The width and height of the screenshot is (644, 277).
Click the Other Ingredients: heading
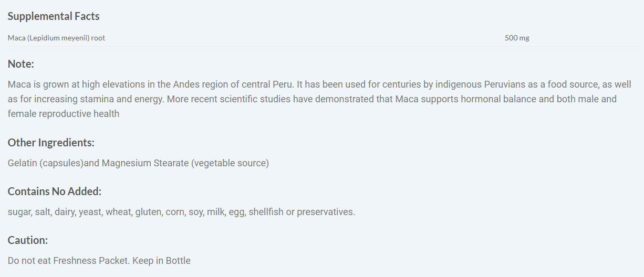51,142
